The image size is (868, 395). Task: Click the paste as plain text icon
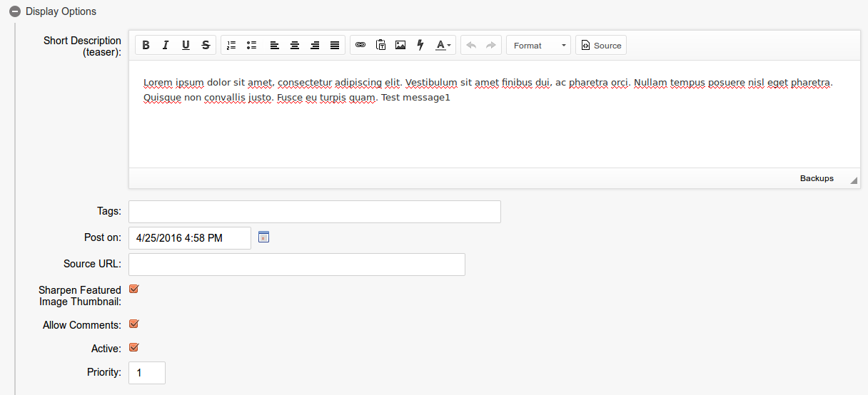pos(380,46)
